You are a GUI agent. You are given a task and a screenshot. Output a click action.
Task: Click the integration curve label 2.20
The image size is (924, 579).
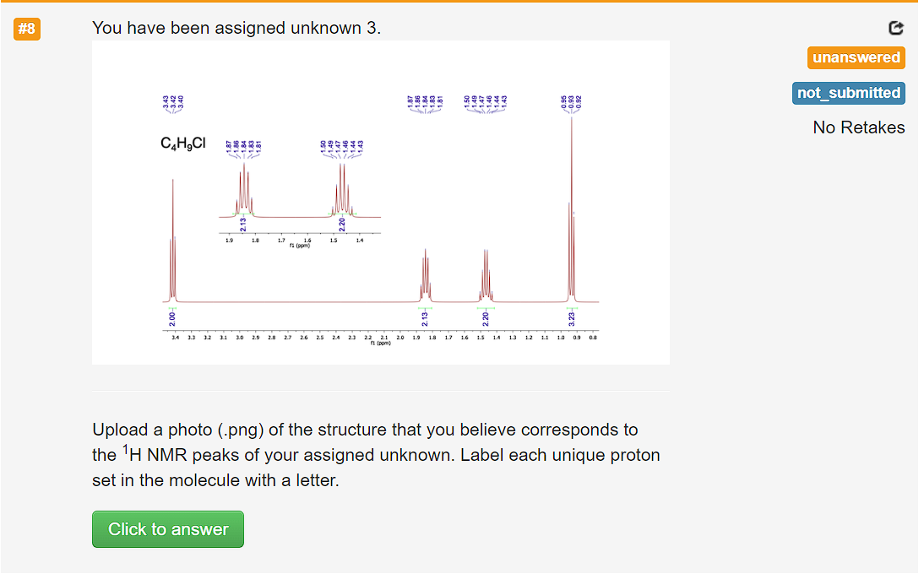(486, 317)
